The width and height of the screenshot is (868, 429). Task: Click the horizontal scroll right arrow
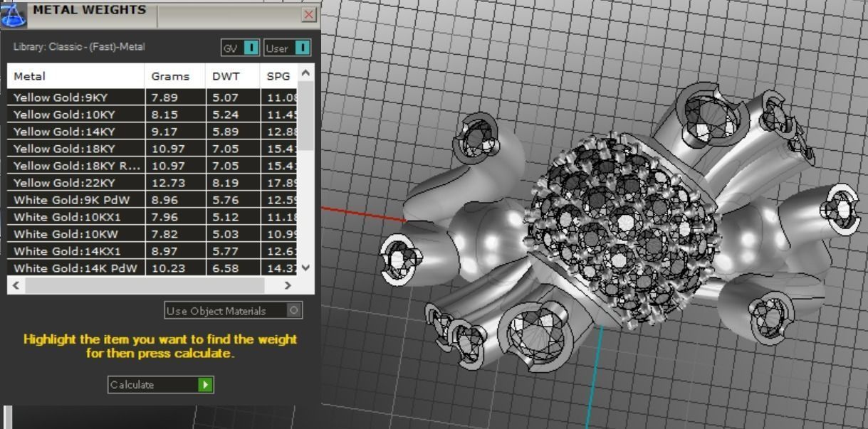(288, 285)
